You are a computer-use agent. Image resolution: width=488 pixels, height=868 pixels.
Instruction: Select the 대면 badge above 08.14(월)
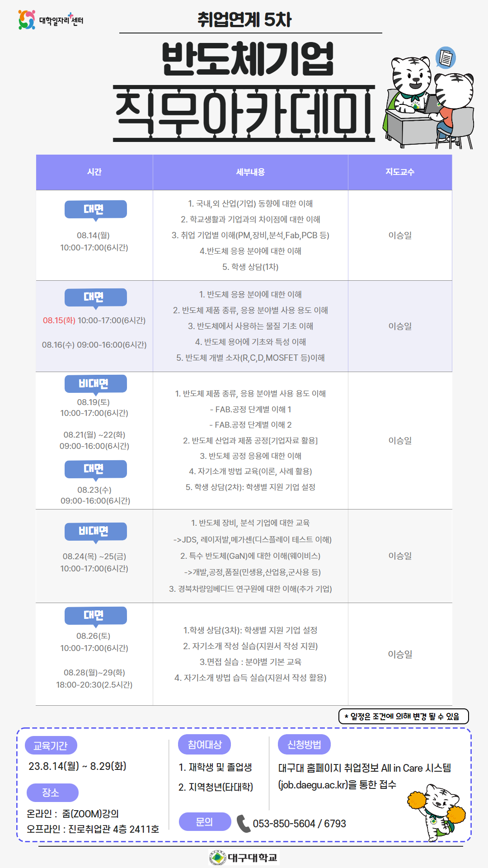click(x=96, y=210)
